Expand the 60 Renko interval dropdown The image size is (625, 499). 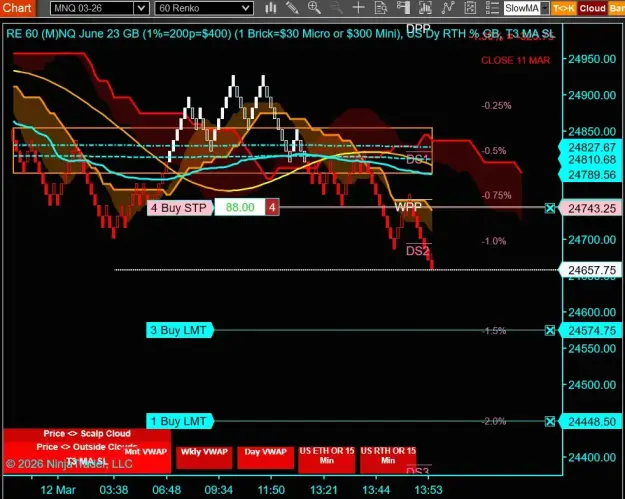pos(246,8)
